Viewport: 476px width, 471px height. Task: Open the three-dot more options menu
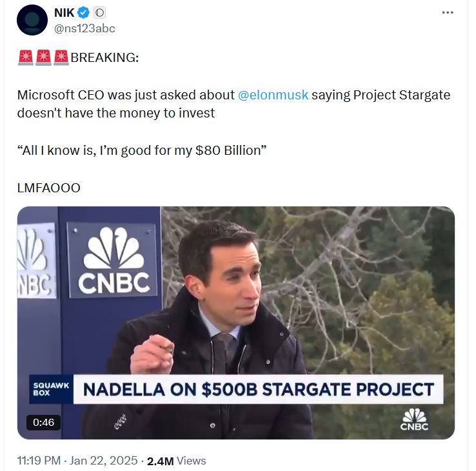tap(448, 13)
